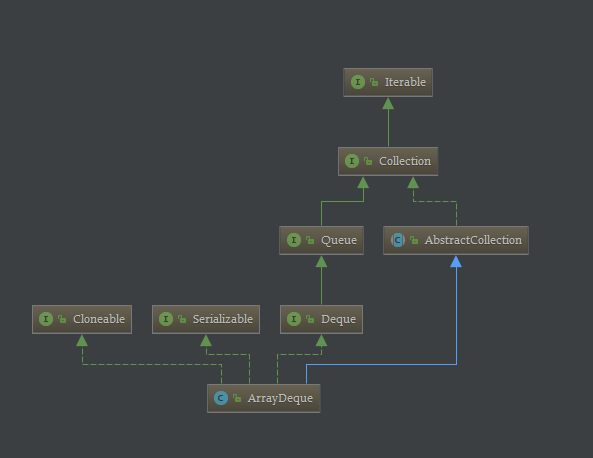Select the Cloneable interface node
The image size is (593, 458).
click(x=82, y=320)
